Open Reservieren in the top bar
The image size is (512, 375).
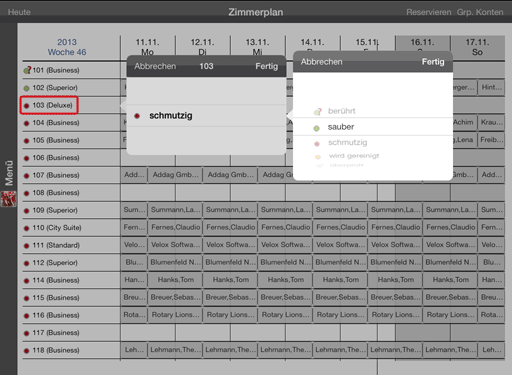point(429,12)
